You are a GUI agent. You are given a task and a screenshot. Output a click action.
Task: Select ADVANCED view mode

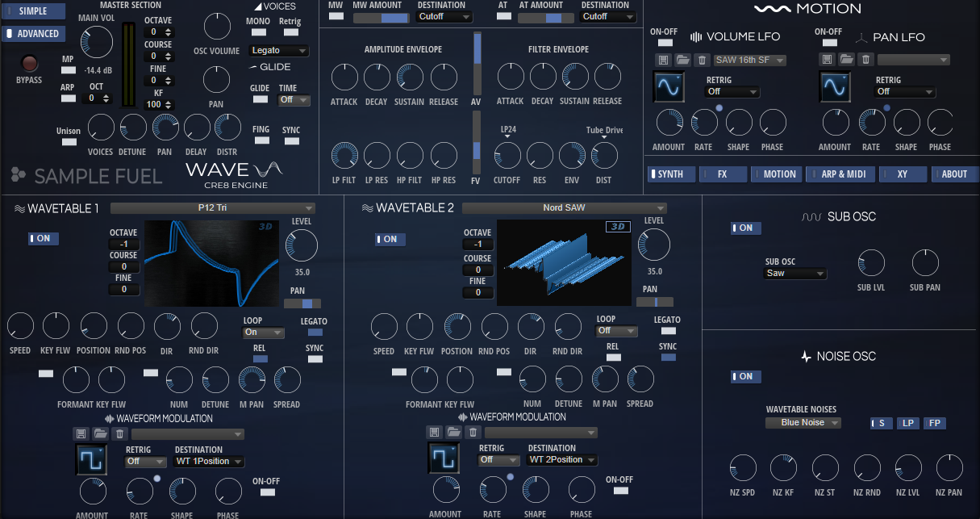point(33,33)
